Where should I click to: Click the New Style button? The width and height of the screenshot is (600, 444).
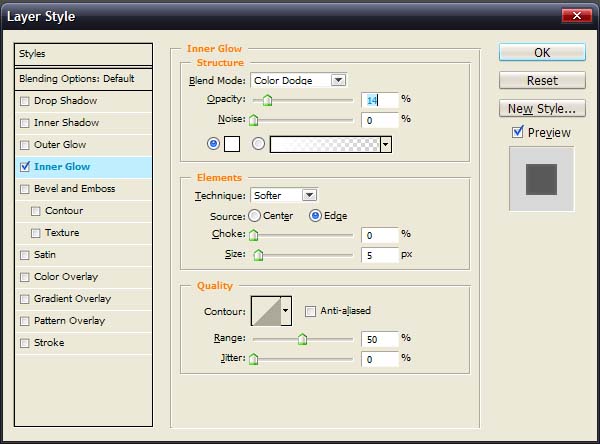pyautogui.click(x=542, y=108)
